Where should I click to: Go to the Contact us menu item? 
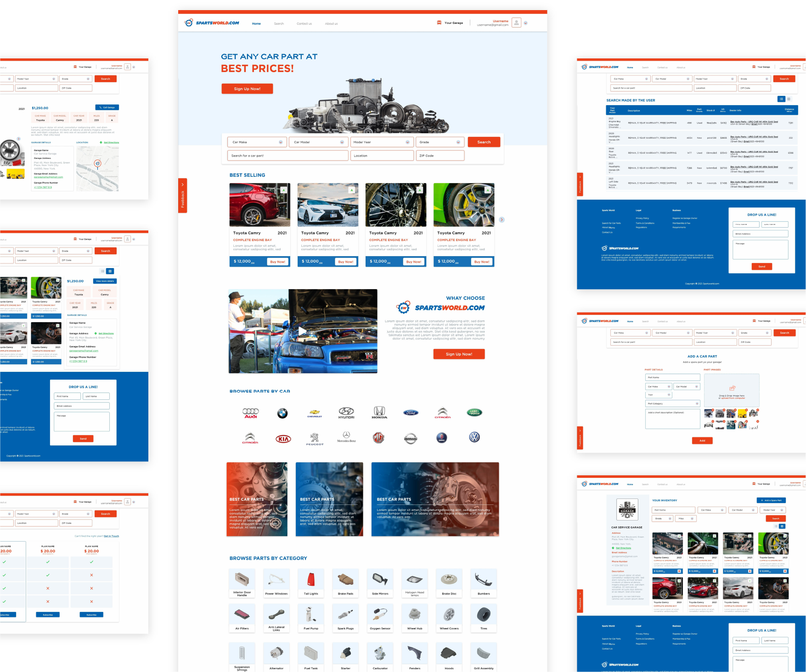point(304,24)
